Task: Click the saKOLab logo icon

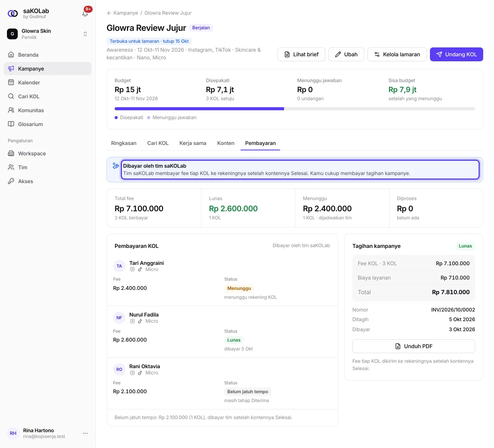Action: 13,13
